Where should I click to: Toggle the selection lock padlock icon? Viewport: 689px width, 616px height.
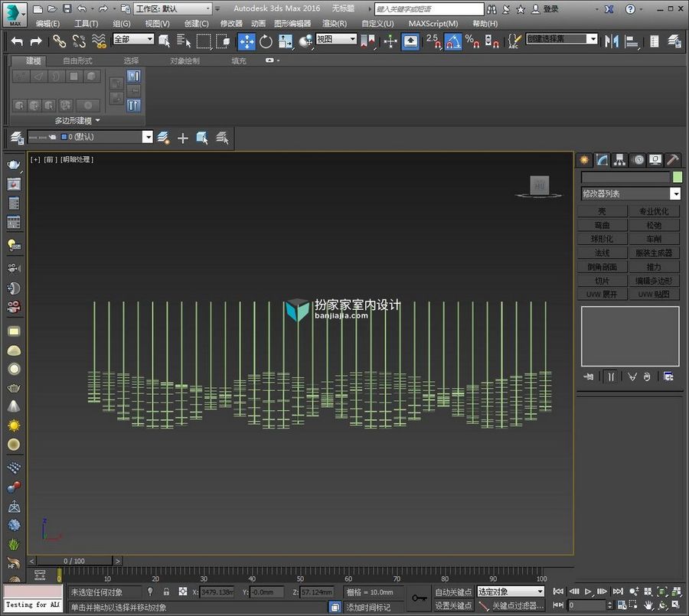coord(166,592)
